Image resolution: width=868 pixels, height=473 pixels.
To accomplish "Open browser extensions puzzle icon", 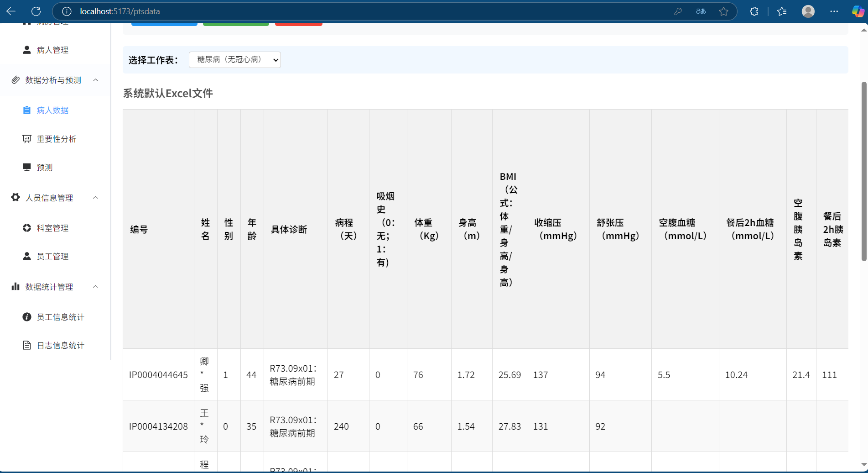I will 754,11.
